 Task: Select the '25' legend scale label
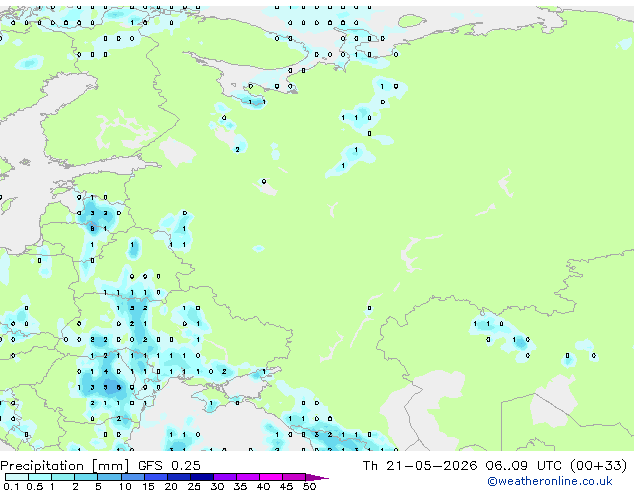[194, 486]
